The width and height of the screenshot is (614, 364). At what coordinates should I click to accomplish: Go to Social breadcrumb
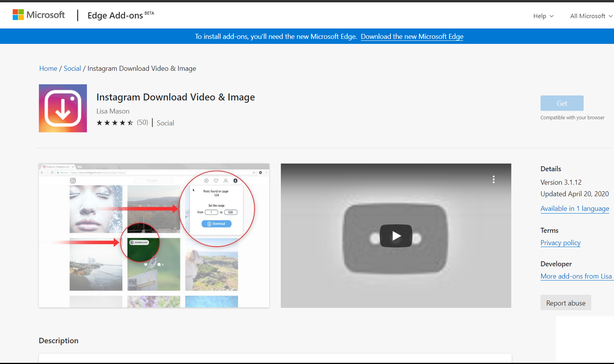(x=72, y=68)
